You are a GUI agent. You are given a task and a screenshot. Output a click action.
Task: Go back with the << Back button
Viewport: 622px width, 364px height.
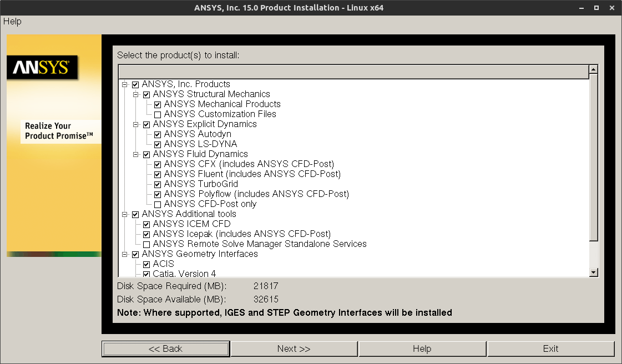[x=165, y=349]
